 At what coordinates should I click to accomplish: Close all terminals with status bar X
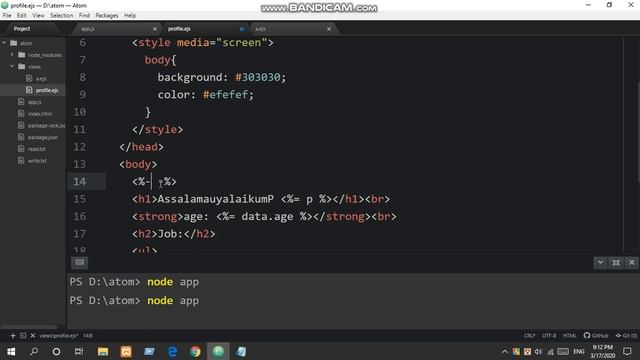[33, 336]
